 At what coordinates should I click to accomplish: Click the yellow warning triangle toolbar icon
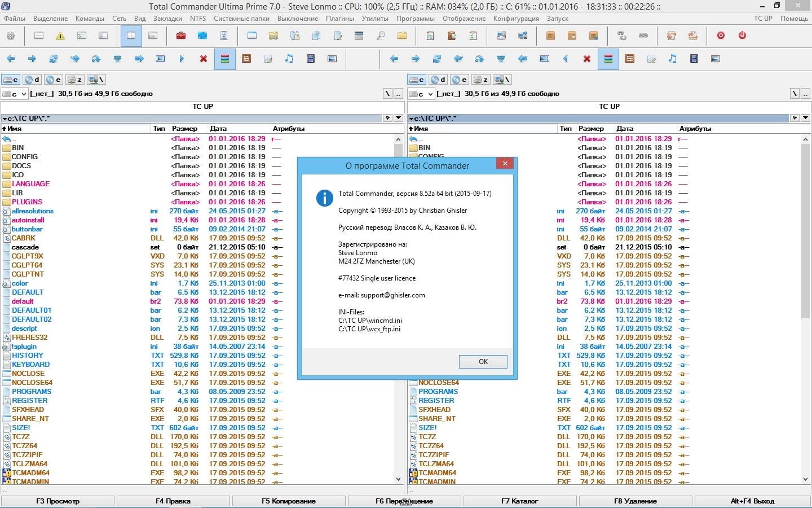coord(60,36)
